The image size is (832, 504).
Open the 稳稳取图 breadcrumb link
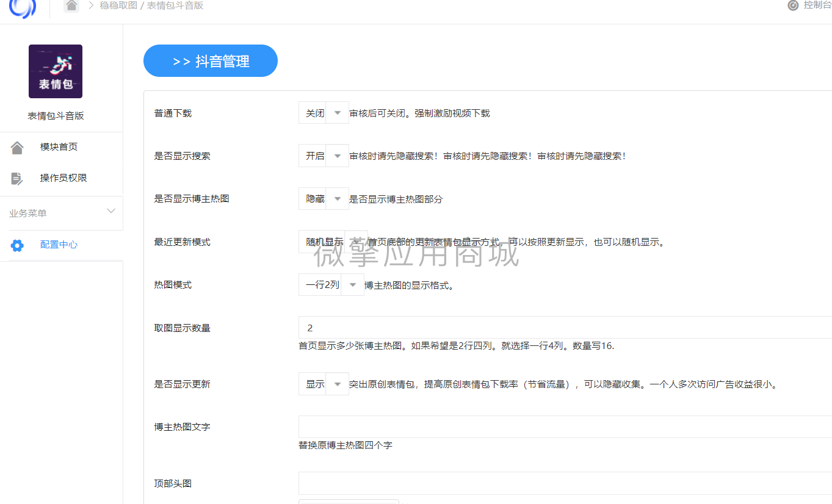click(x=118, y=5)
